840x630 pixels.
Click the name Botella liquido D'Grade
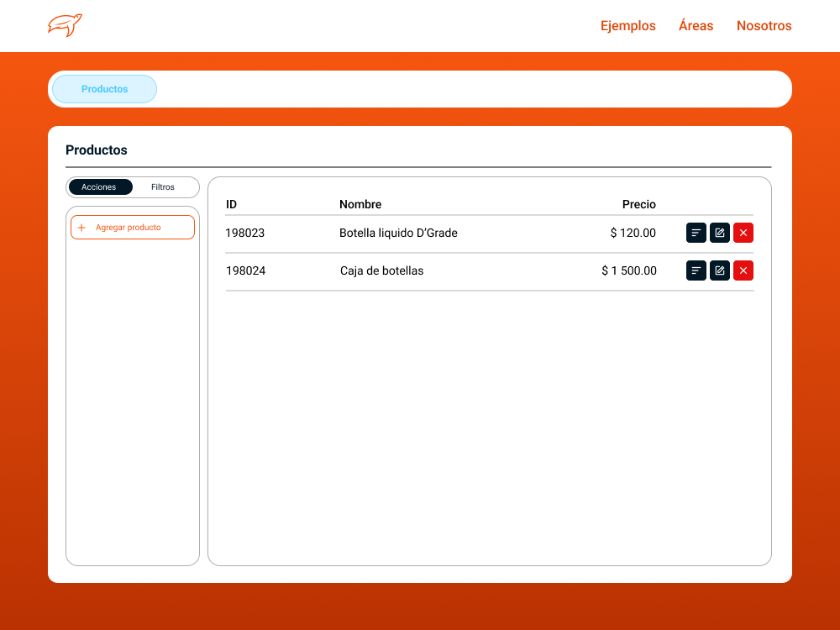coord(398,233)
